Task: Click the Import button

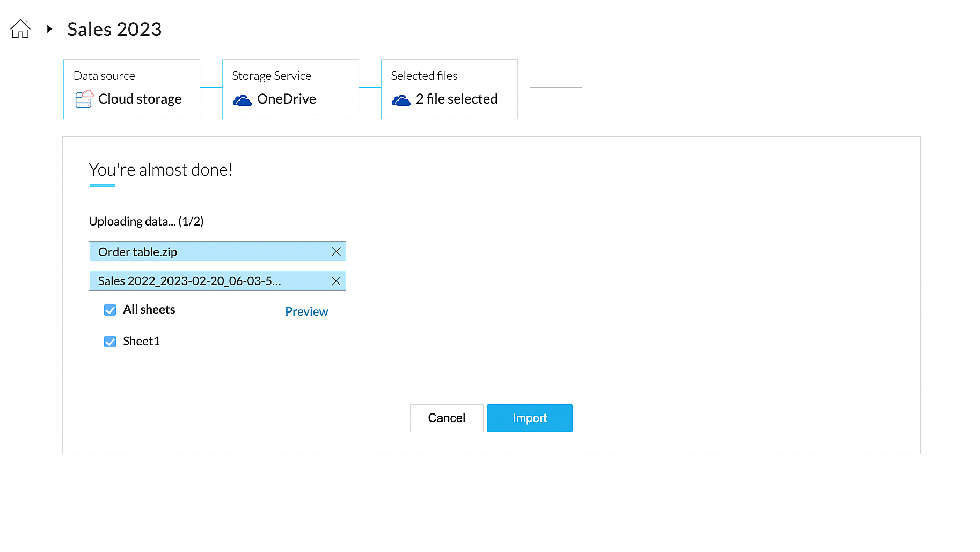Action: tap(530, 418)
